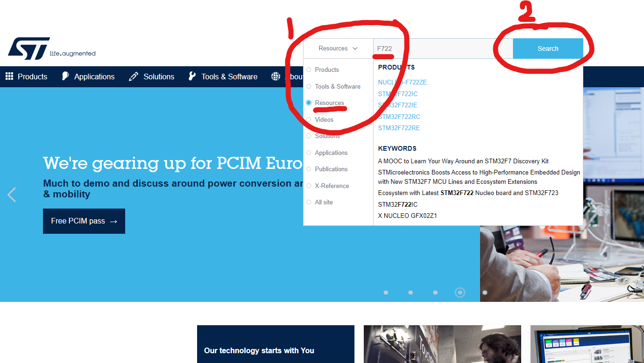Open the STM32F722IC product suggestion
644x363 pixels.
point(398,94)
